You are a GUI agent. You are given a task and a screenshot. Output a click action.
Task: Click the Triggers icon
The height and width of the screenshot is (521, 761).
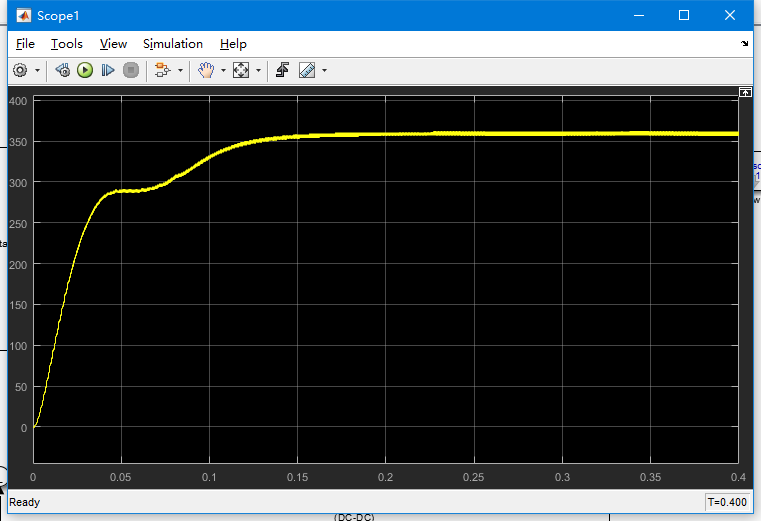(x=283, y=71)
